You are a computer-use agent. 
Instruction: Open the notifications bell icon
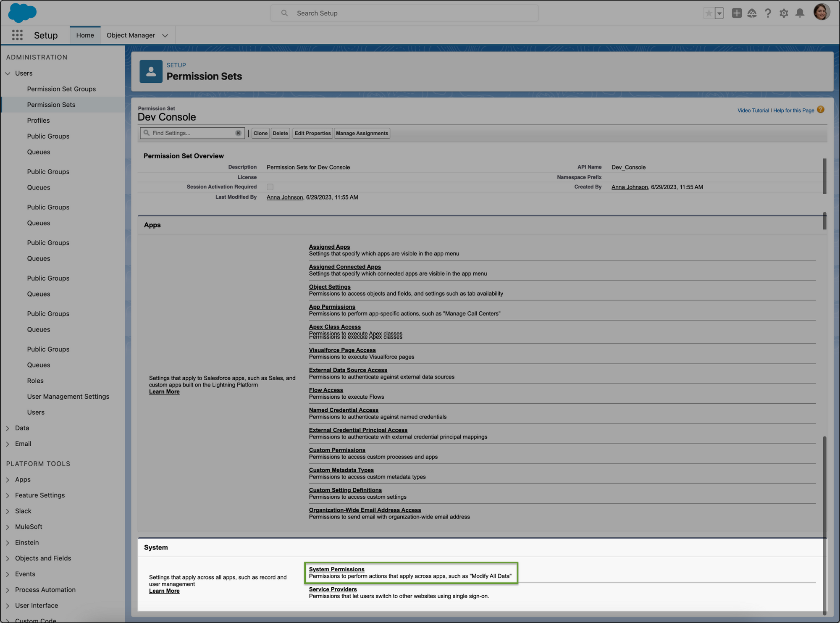(x=800, y=13)
